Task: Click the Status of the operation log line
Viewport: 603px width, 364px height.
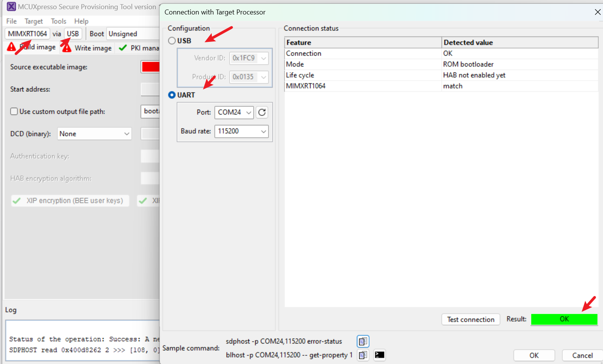Action: click(84, 339)
